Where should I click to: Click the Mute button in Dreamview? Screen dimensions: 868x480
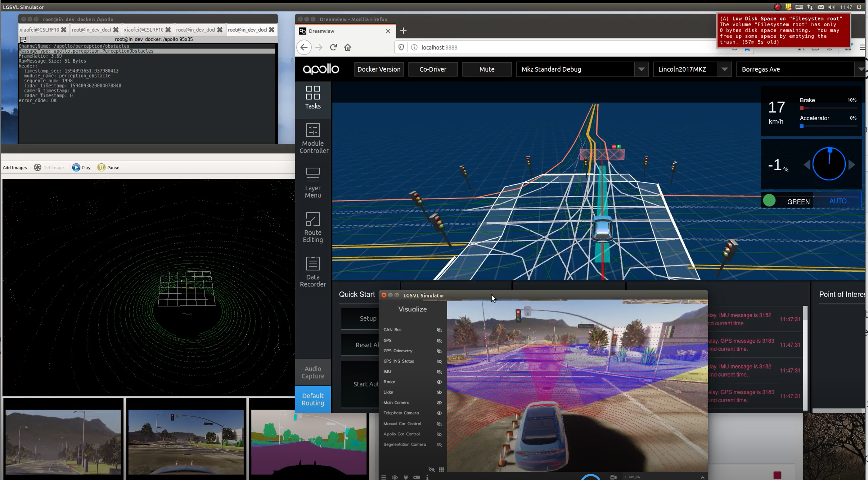(487, 69)
